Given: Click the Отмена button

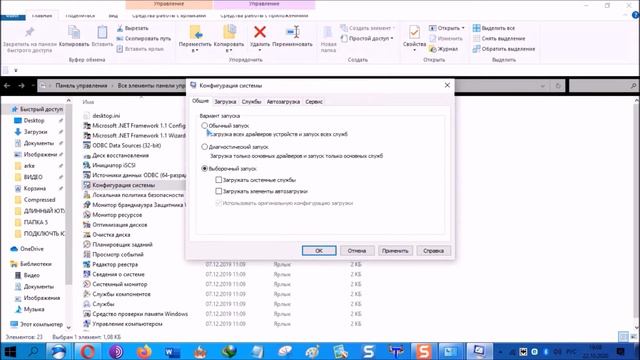Looking at the screenshot, I should tap(357, 251).
